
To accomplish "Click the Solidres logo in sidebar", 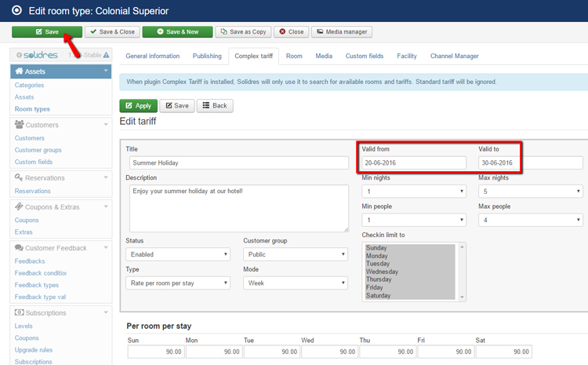I will tap(40, 55).
